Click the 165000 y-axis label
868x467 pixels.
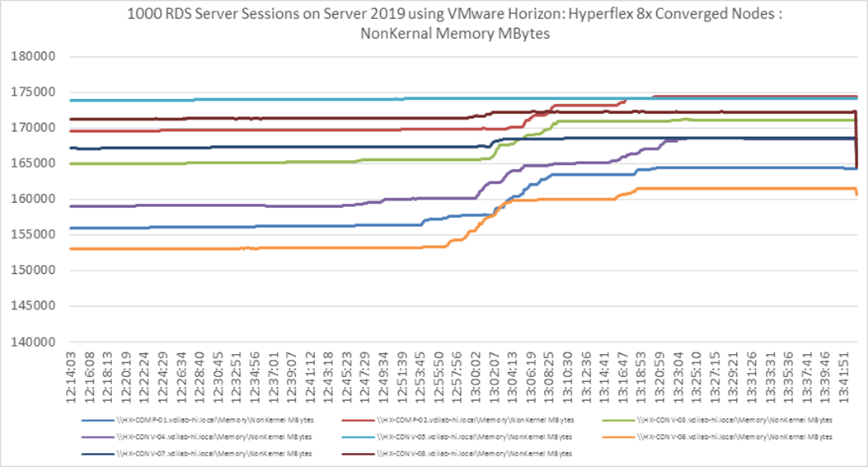click(x=33, y=163)
